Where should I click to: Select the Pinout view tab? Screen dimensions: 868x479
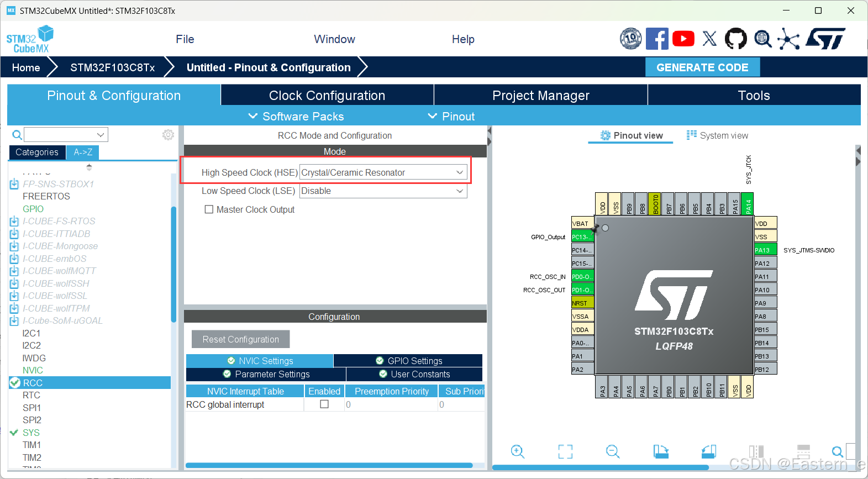631,135
